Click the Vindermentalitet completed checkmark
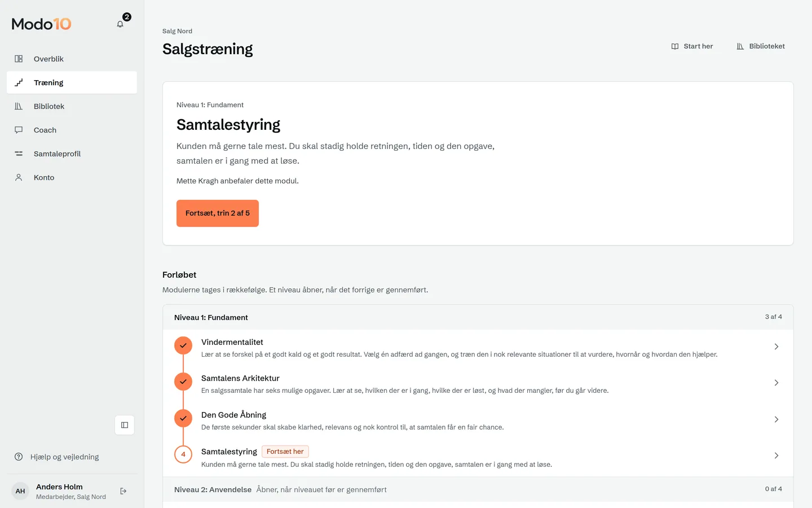 (x=183, y=345)
